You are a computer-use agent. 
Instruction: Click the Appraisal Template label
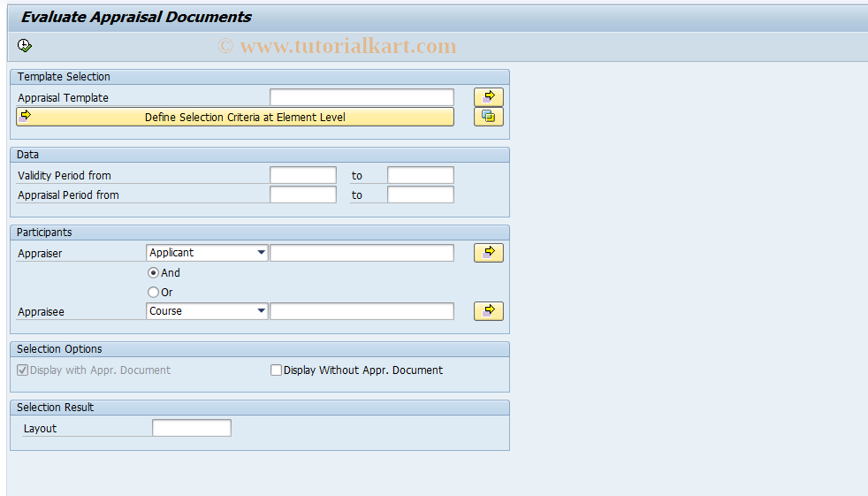pyautogui.click(x=63, y=98)
